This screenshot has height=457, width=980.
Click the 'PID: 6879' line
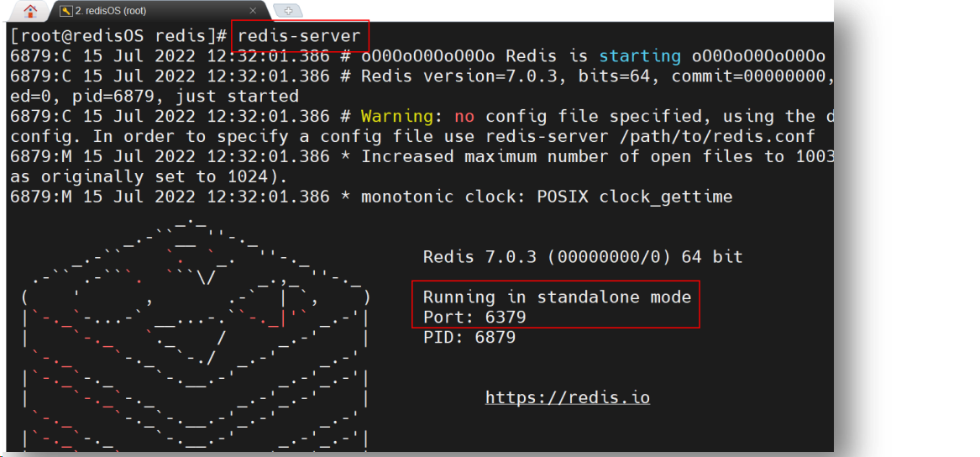(469, 337)
